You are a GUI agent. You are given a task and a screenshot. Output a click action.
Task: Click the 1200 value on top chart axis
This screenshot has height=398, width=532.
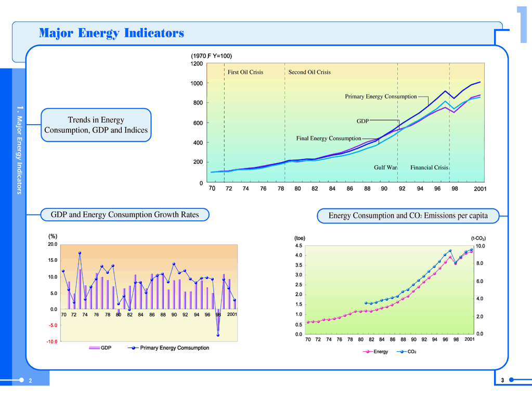[x=197, y=64]
